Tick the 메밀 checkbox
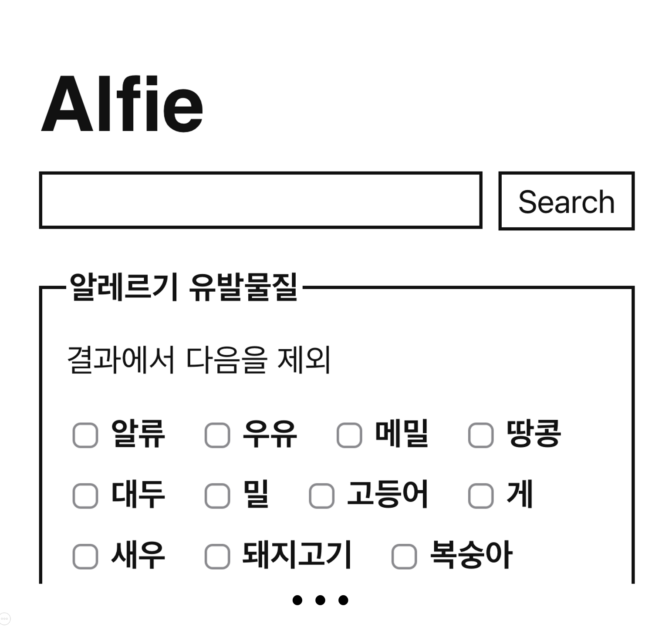This screenshot has width=672, height=627. [x=349, y=435]
